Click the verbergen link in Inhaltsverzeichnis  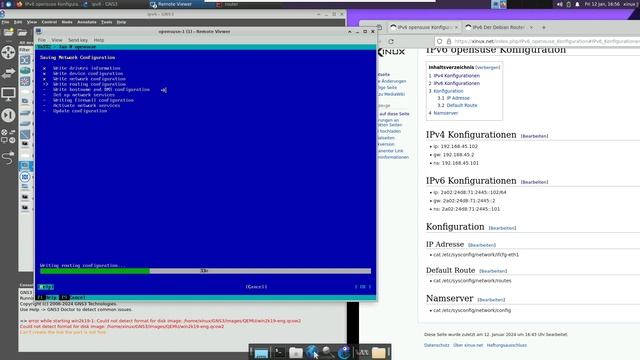(488, 67)
